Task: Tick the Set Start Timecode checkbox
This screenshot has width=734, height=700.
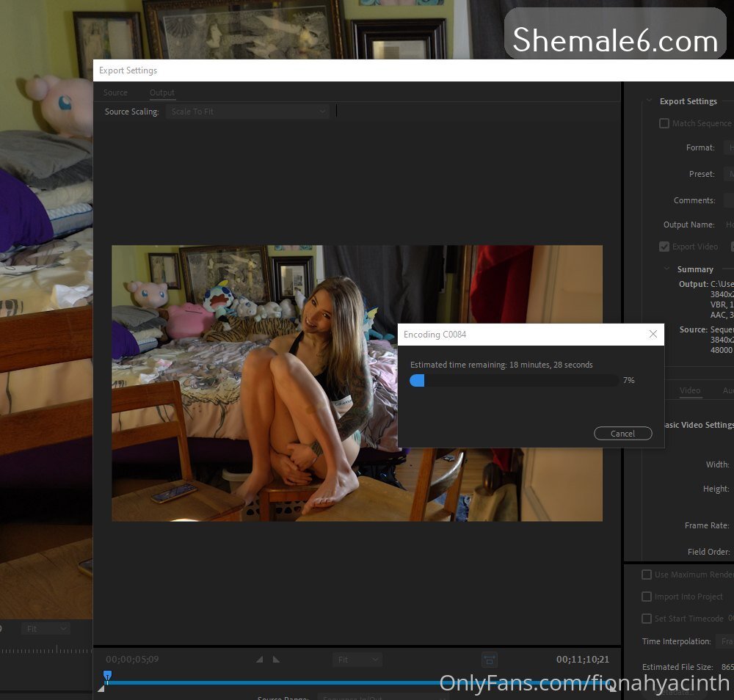Action: [x=647, y=619]
